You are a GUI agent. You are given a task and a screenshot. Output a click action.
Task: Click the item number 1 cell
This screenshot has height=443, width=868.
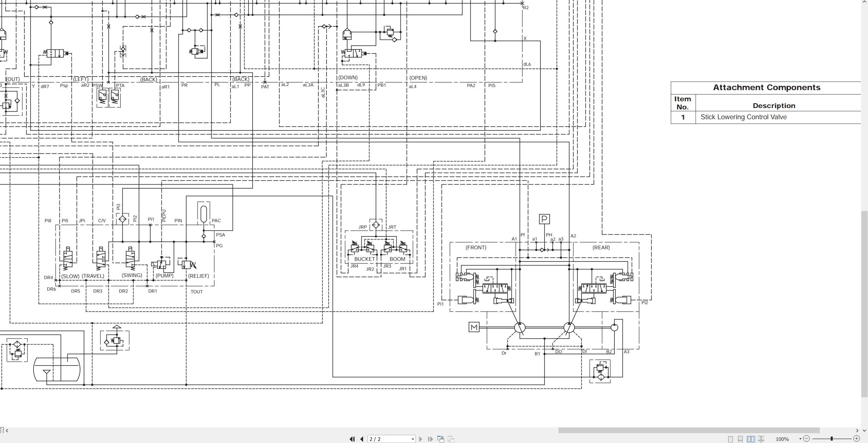[683, 117]
